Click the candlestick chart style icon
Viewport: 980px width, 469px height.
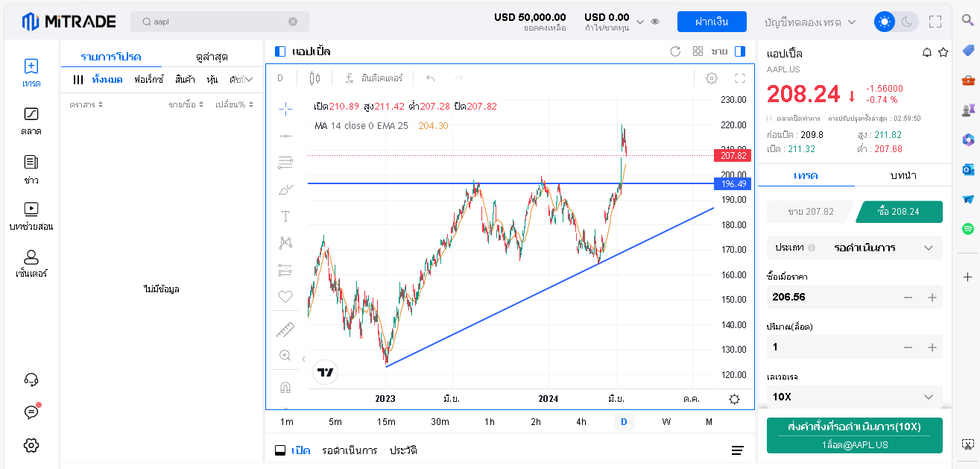click(x=314, y=78)
